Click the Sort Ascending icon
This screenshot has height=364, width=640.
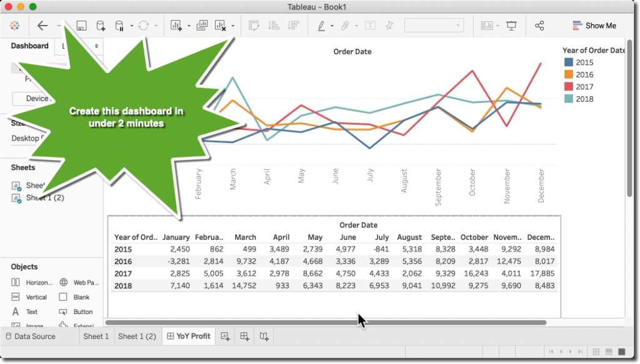(274, 26)
